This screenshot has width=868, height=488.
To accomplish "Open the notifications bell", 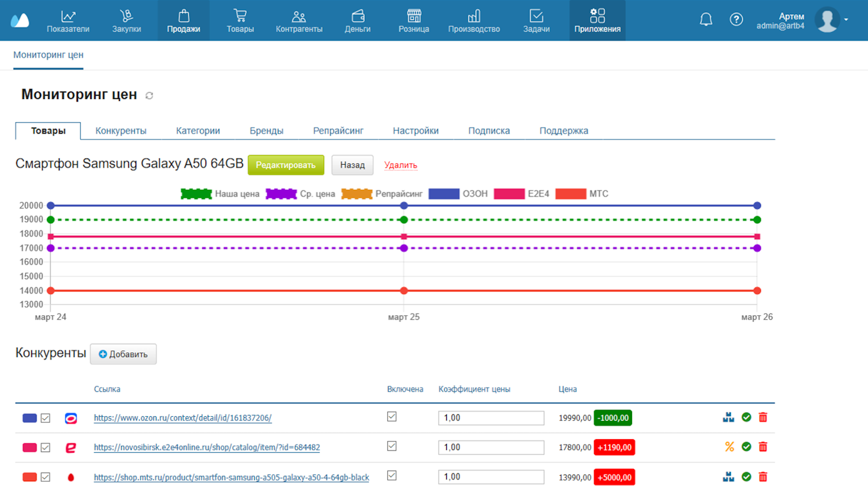I will tap(706, 20).
